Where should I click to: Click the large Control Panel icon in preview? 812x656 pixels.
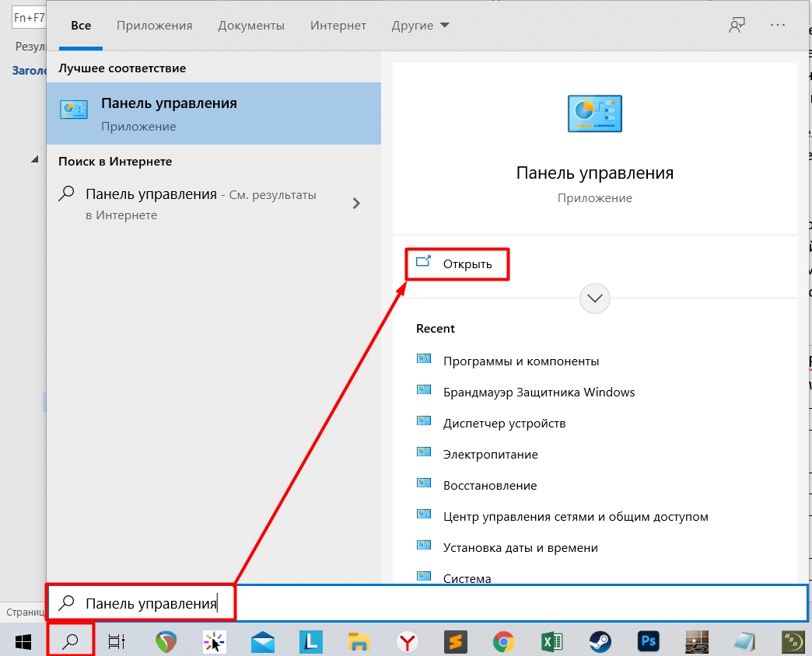594,113
